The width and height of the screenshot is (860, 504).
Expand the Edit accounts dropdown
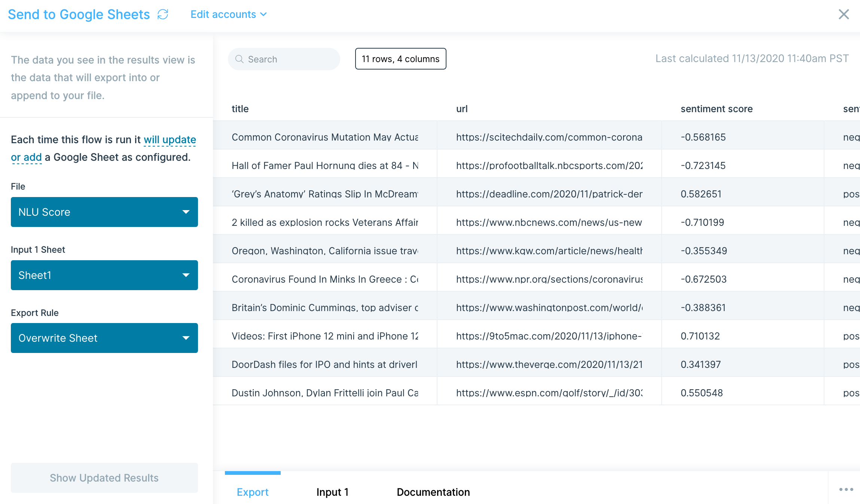tap(228, 15)
